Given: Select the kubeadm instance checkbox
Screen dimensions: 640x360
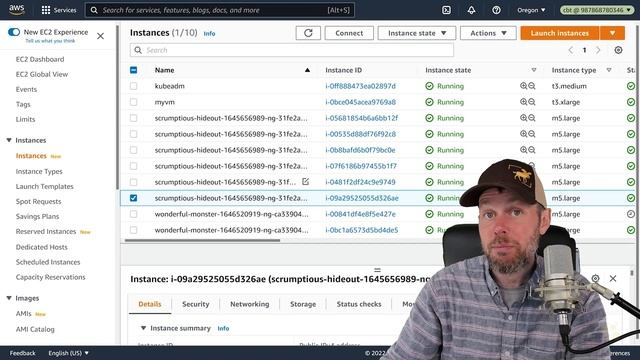Looking at the screenshot, I should tap(133, 86).
